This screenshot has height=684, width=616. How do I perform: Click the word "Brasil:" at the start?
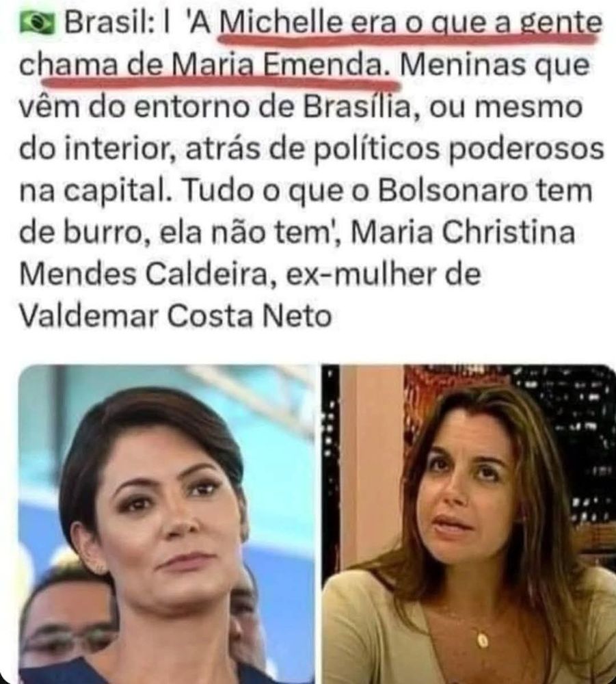tap(109, 23)
